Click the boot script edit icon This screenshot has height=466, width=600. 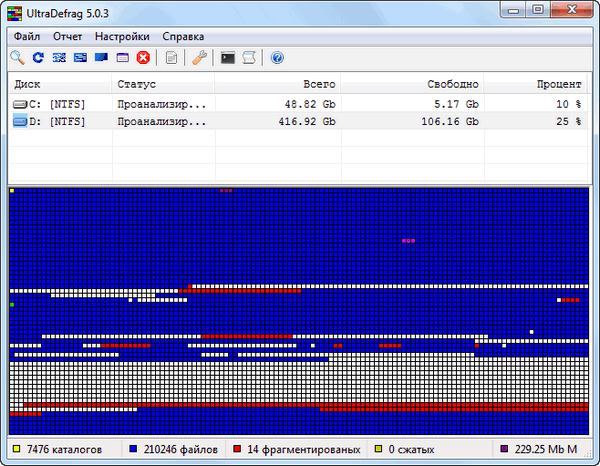pos(249,58)
